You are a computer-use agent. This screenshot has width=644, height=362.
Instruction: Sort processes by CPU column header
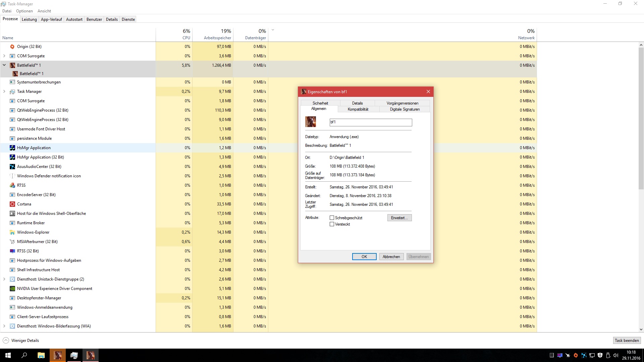point(174,34)
